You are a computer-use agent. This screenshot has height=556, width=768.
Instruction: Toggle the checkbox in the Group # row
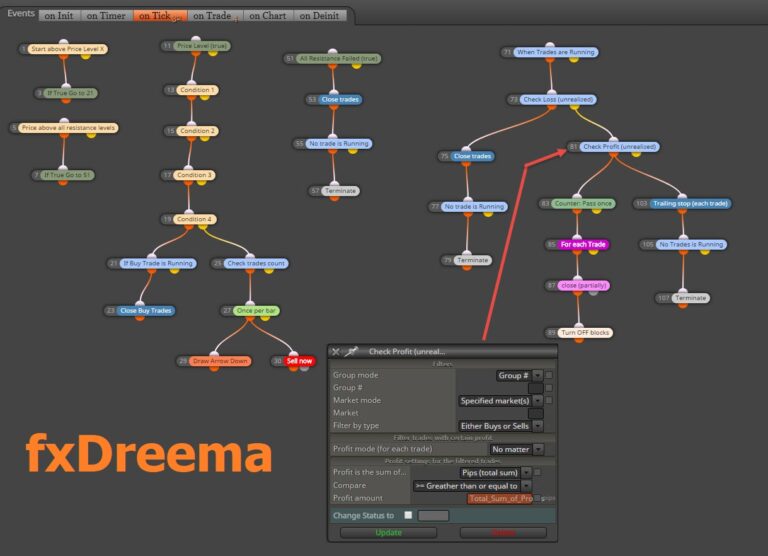coord(549,388)
